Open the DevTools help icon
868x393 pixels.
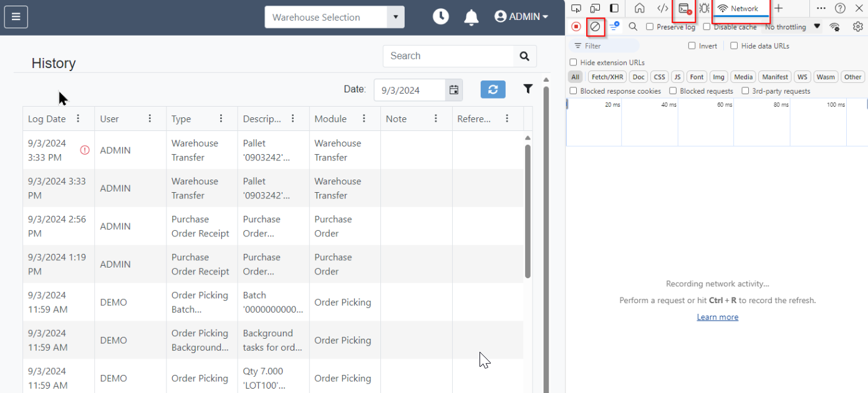click(x=841, y=8)
